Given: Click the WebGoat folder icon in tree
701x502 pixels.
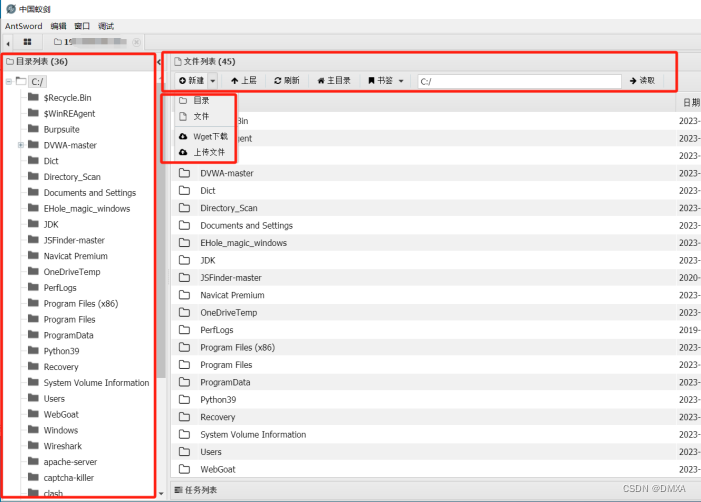Looking at the screenshot, I should coord(33,413).
